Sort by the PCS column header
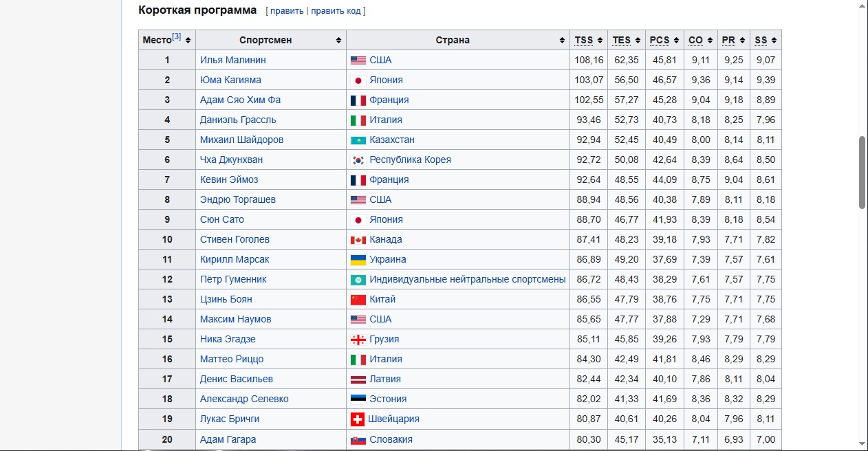This screenshot has width=868, height=451. point(660,41)
